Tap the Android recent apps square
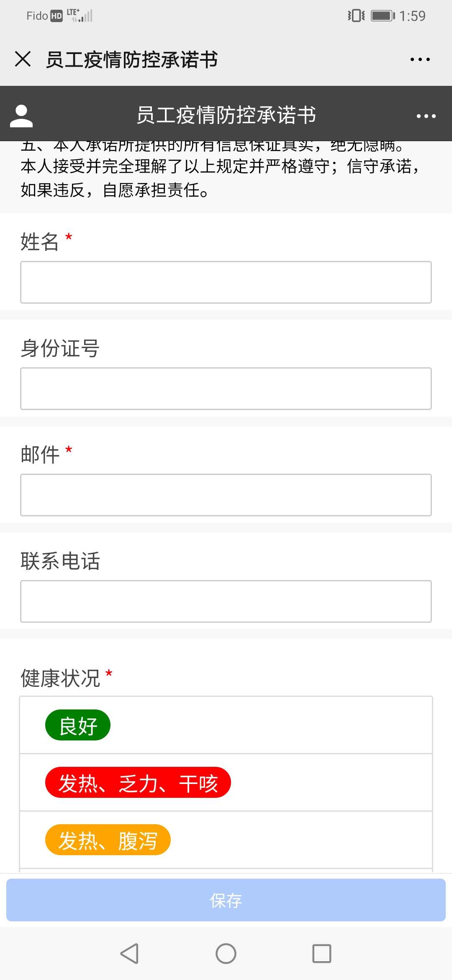The image size is (452, 980). pyautogui.click(x=322, y=954)
